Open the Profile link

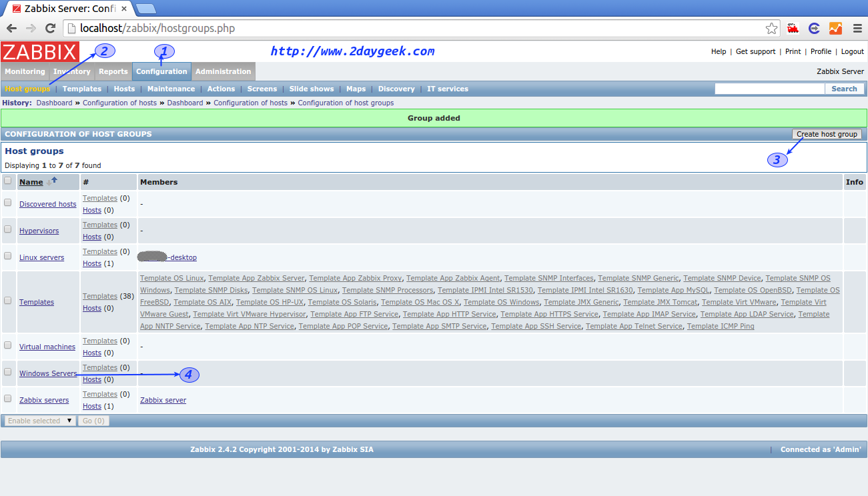821,51
